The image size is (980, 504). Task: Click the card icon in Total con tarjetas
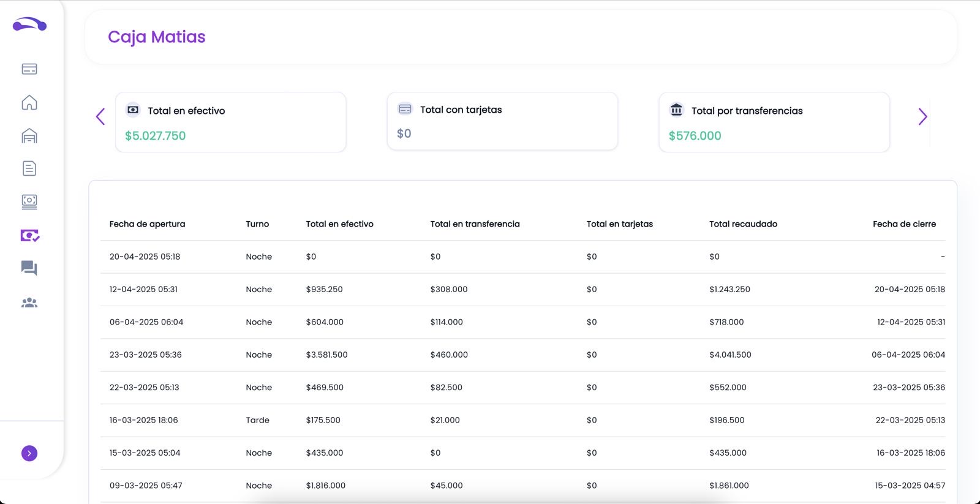coord(405,109)
